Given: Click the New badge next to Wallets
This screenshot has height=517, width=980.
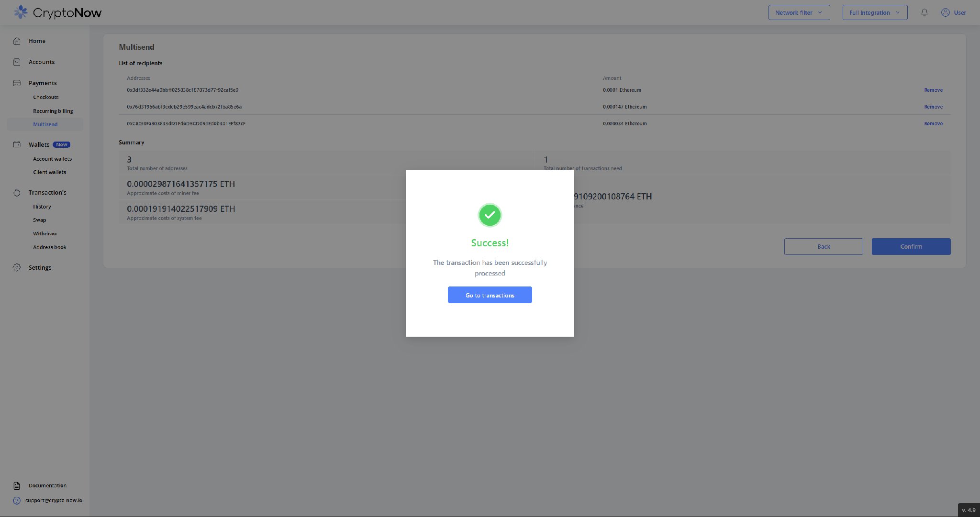Looking at the screenshot, I should (x=62, y=144).
